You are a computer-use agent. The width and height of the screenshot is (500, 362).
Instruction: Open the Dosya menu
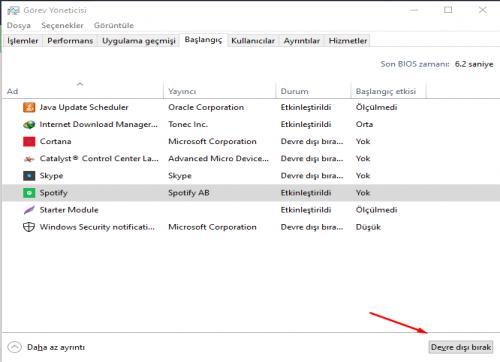pyautogui.click(x=19, y=25)
